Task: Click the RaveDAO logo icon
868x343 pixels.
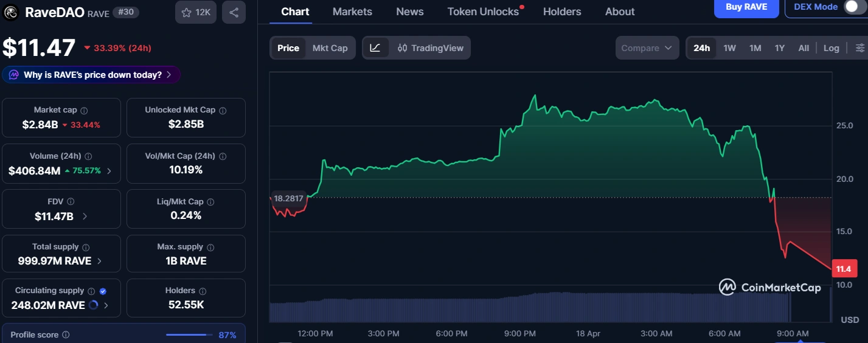Action: tap(12, 12)
